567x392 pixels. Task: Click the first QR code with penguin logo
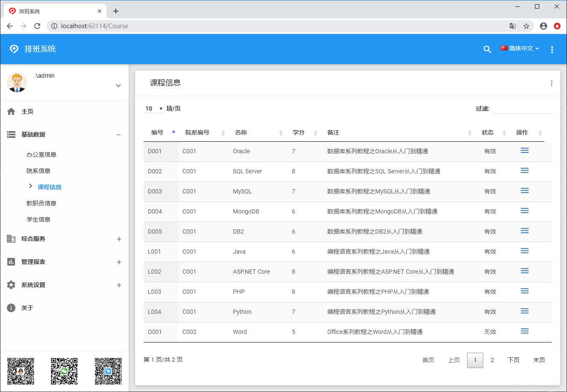pyautogui.click(x=21, y=371)
